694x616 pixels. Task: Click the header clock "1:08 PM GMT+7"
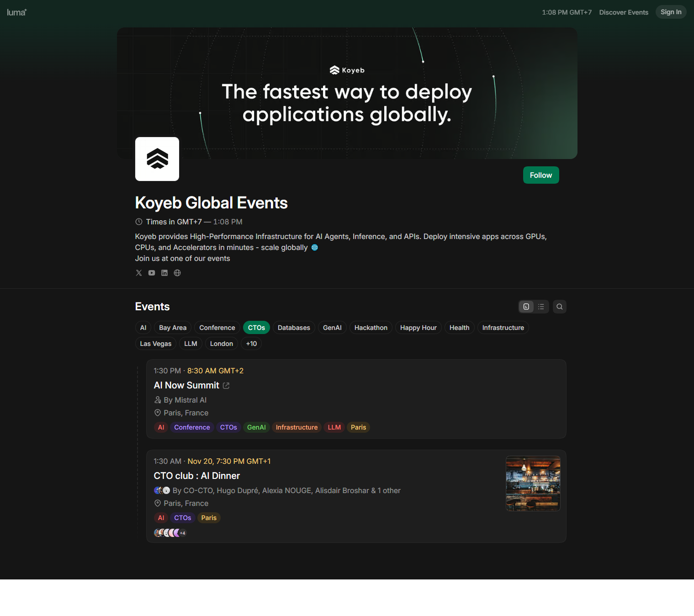(567, 12)
